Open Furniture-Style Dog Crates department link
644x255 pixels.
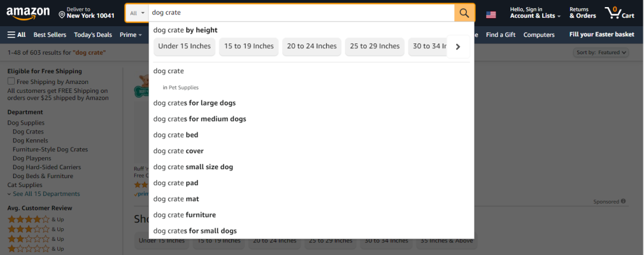click(50, 150)
